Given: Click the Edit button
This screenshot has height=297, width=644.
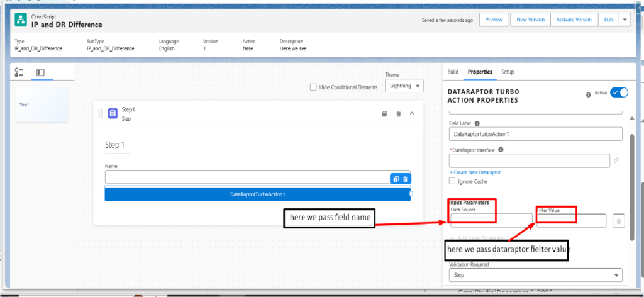Looking at the screenshot, I should [608, 20].
